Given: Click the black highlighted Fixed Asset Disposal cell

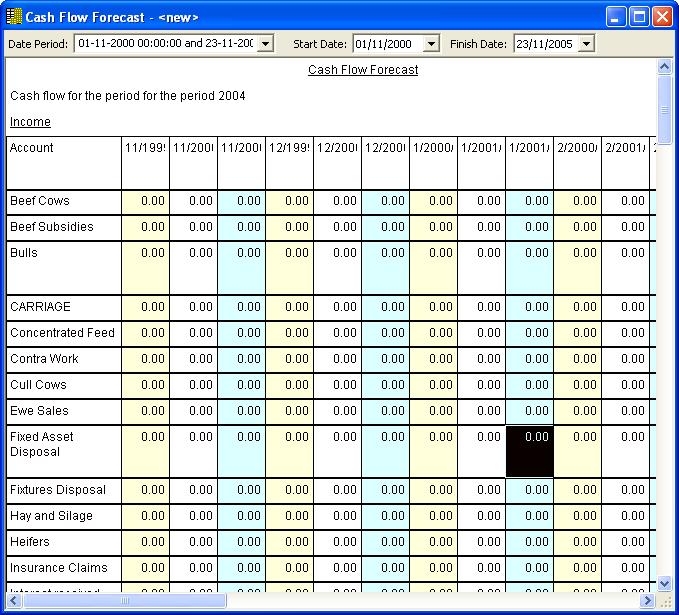Looking at the screenshot, I should [x=529, y=451].
